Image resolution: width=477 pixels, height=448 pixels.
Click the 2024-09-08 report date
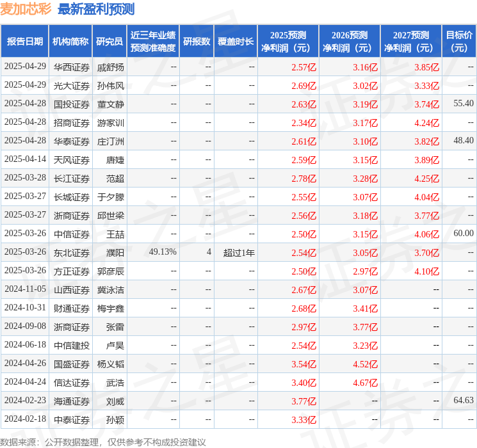pos(25,326)
